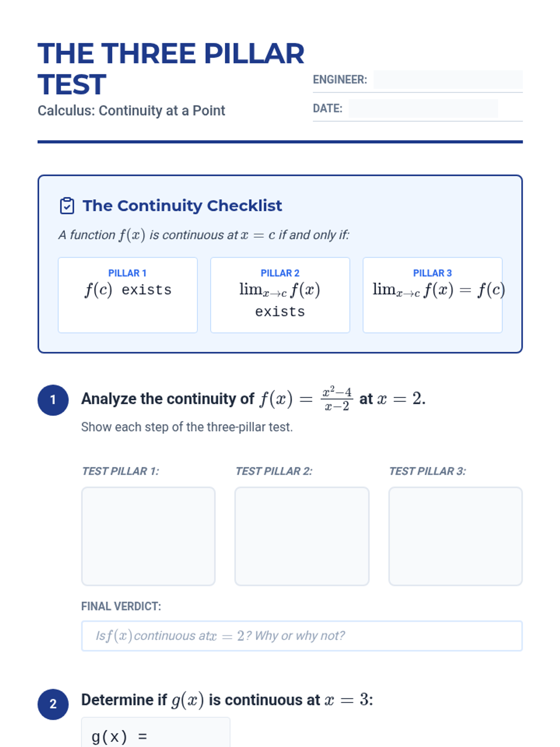560x747 pixels.
Task: Click the 'THE THREE PILLAR TEST' title
Action: pos(170,68)
